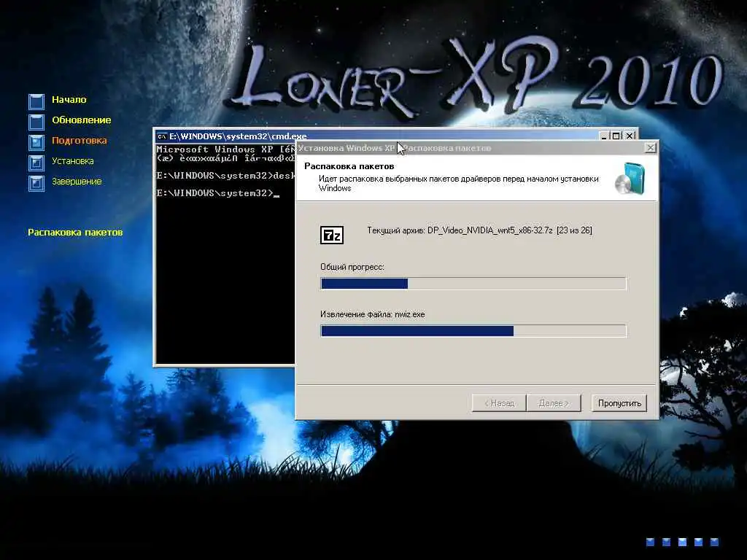Select the Обновление label
This screenshot has width=747, height=560.
click(82, 120)
